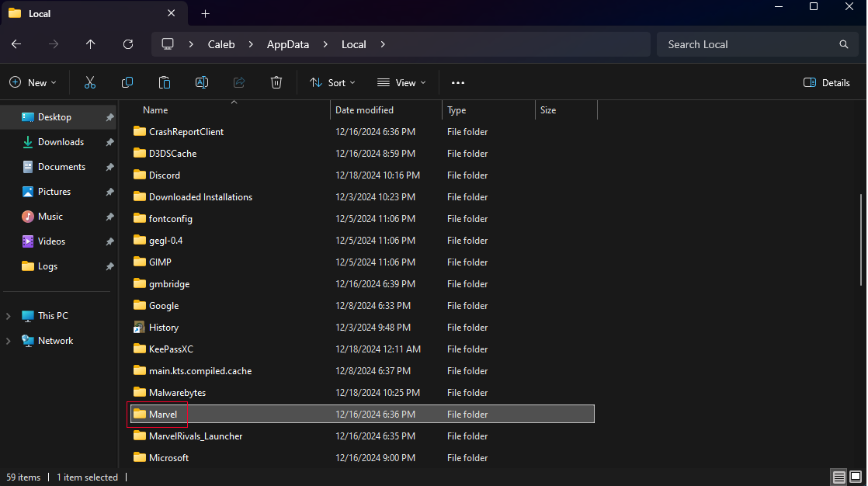Click the Delete trash can icon
The width and height of the screenshot is (868, 486).
point(276,82)
